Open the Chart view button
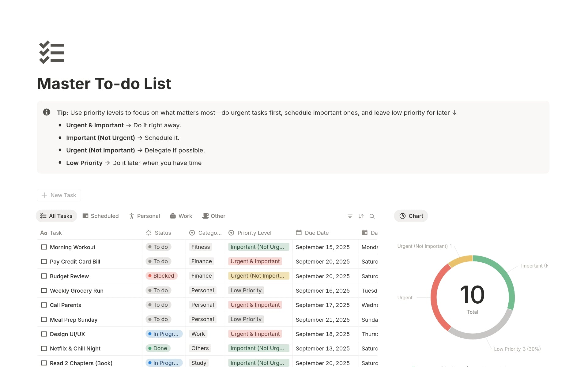Image resolution: width=588 pixels, height=367 pixels. coord(411,216)
